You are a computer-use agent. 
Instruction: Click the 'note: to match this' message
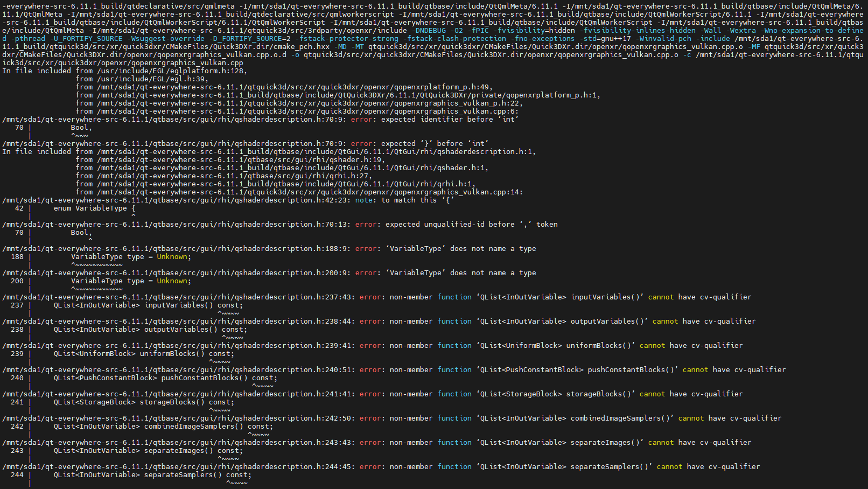click(x=229, y=200)
